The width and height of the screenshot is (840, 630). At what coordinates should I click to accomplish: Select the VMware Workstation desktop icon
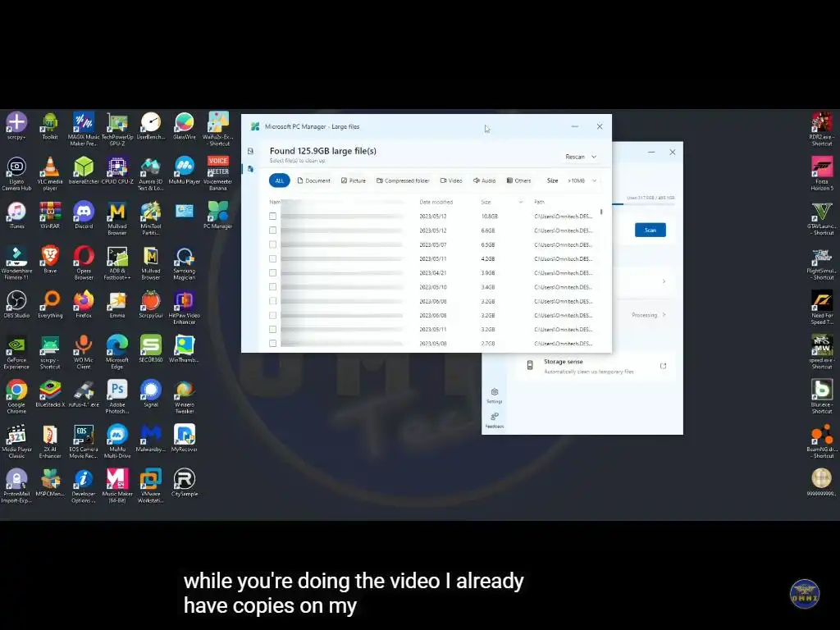tap(151, 486)
